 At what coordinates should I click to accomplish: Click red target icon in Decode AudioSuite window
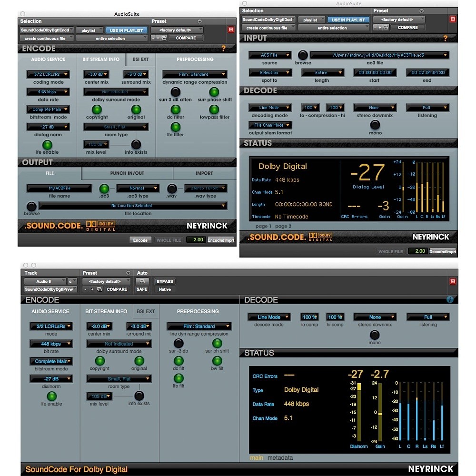tap(453, 19)
